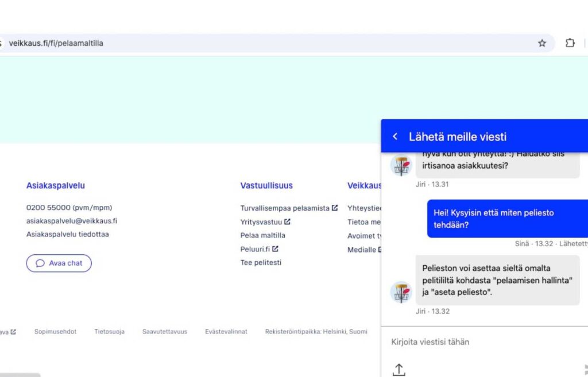This screenshot has height=377, width=588.
Task: Click external link icon beside Yritysvastuu
Action: tap(287, 221)
